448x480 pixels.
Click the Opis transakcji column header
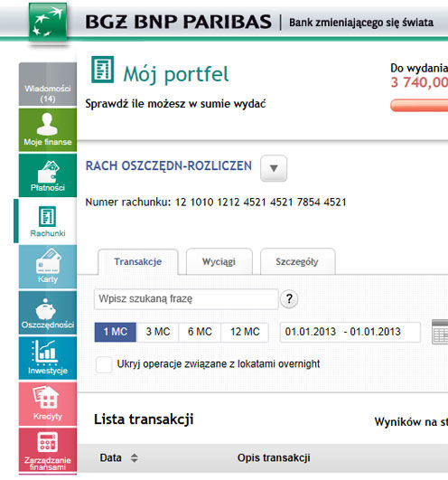coord(274,458)
